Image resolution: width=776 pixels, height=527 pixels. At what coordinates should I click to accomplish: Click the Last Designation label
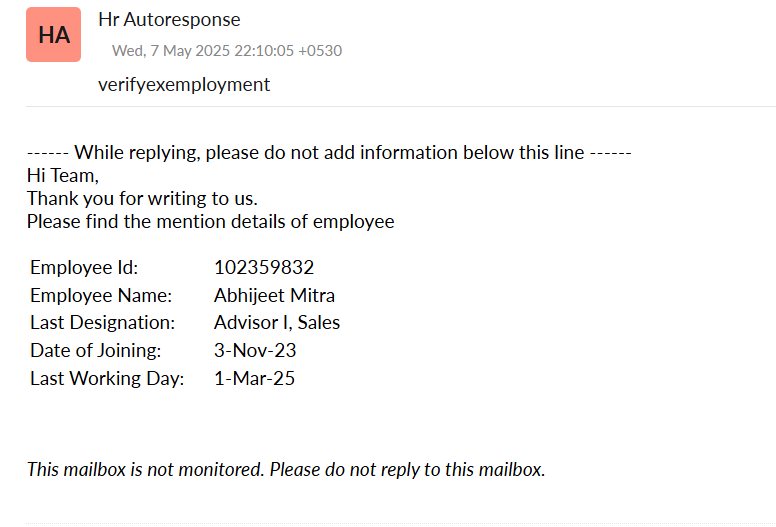pyautogui.click(x=102, y=322)
